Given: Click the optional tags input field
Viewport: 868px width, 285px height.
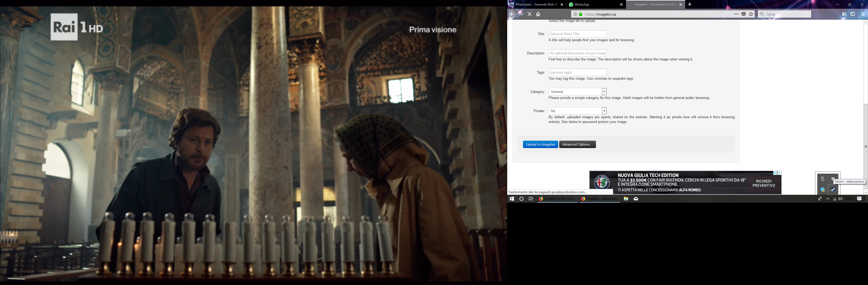Looking at the screenshot, I should (x=577, y=72).
